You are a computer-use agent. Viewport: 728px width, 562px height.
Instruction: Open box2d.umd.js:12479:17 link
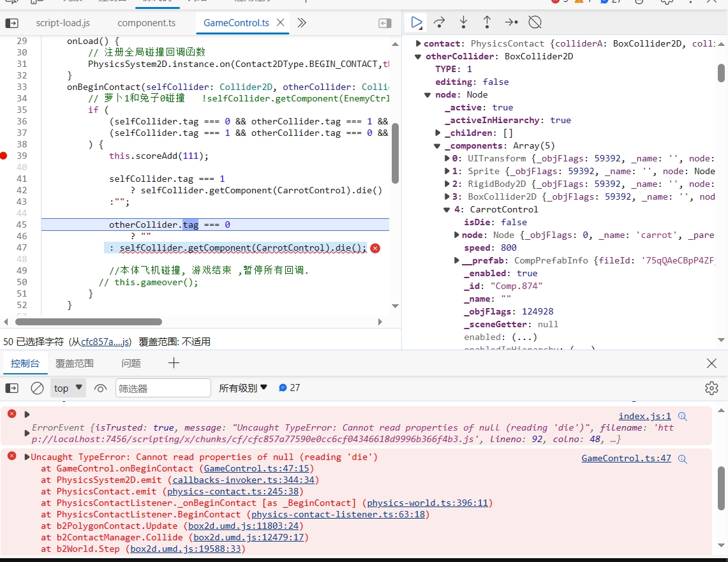(x=248, y=537)
